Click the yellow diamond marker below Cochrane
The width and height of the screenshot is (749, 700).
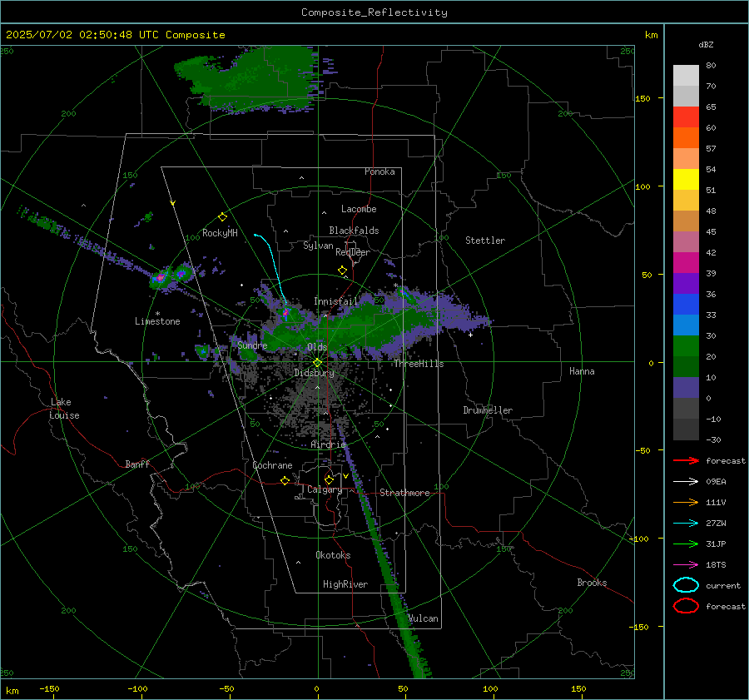(x=285, y=481)
